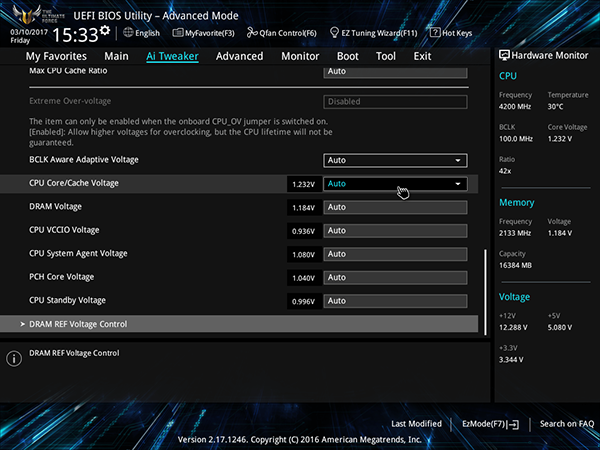Click the CPU VCCIO Voltage label
Viewport: 600px width, 450px height.
tap(64, 230)
